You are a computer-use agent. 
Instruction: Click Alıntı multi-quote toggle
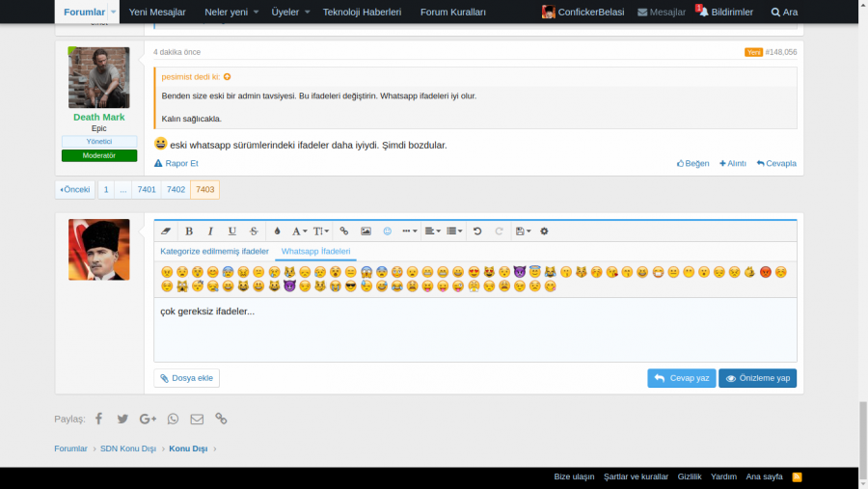click(x=732, y=163)
